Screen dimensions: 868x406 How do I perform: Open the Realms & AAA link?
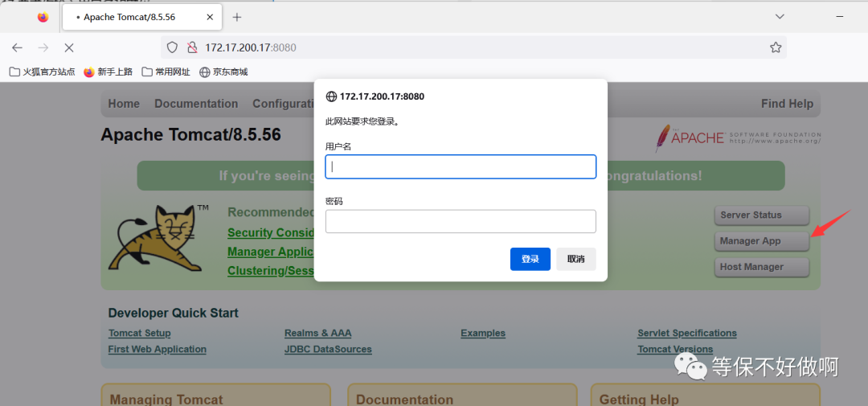317,333
